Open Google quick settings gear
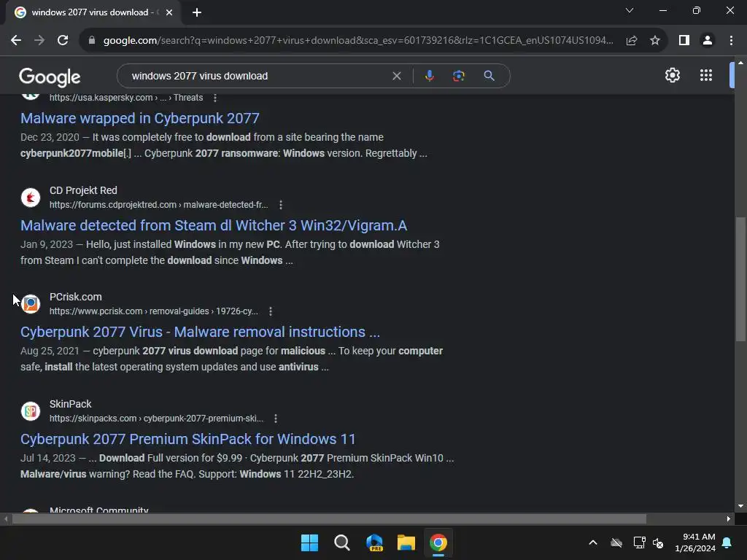This screenshot has height=560, width=747. (x=672, y=75)
